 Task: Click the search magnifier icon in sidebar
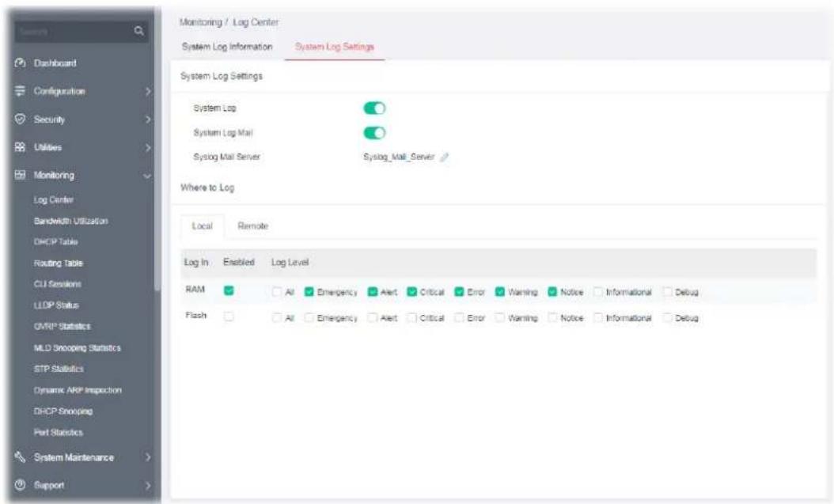pos(138,32)
